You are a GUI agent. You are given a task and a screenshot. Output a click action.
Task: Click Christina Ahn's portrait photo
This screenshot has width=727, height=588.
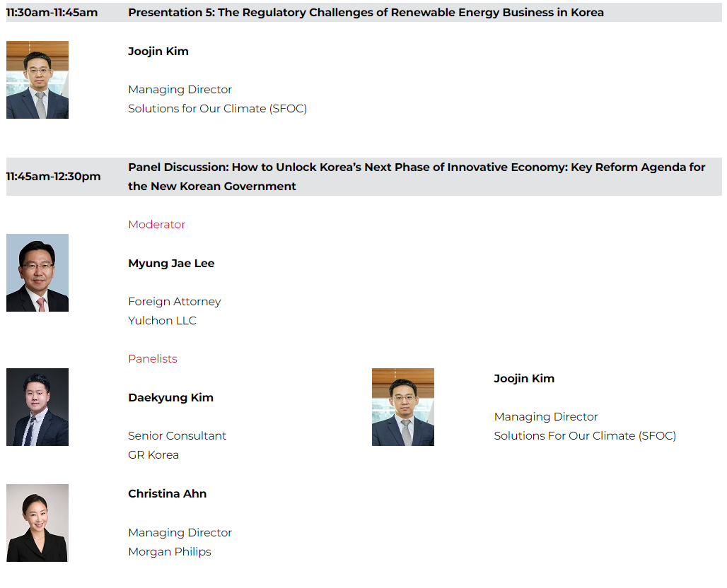coord(37,523)
